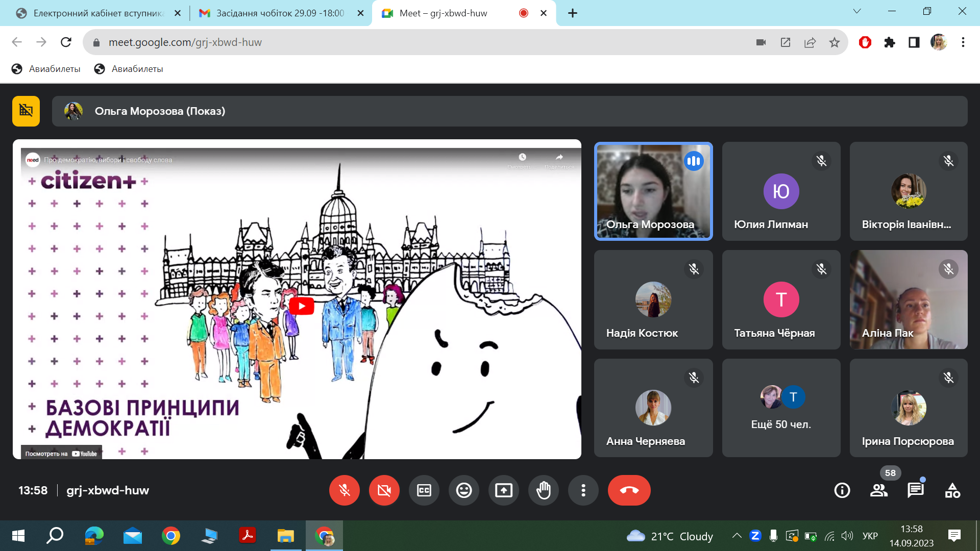Switch input language УКР
This screenshot has width=980, height=551.
point(870,536)
